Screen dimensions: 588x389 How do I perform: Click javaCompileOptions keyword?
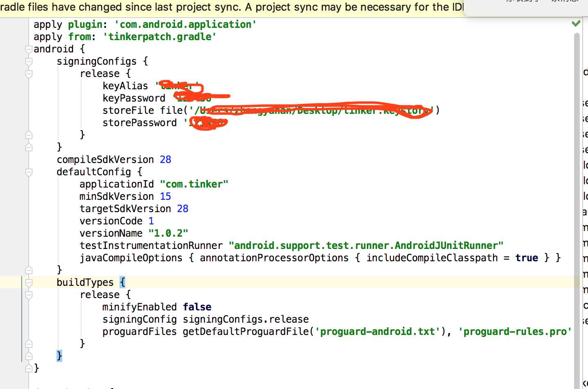(131, 258)
